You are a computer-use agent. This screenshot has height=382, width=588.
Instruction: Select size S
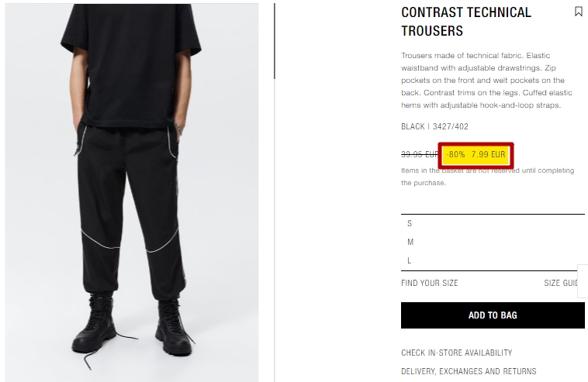pos(493,224)
